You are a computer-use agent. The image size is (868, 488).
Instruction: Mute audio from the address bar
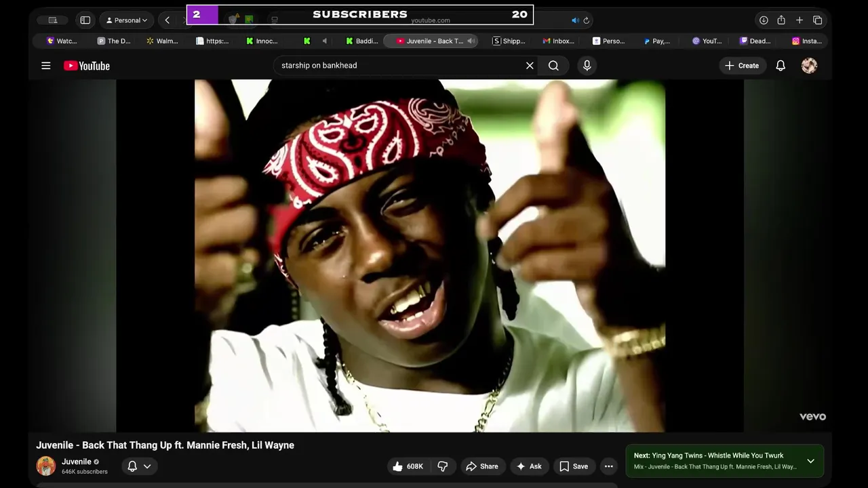(575, 20)
